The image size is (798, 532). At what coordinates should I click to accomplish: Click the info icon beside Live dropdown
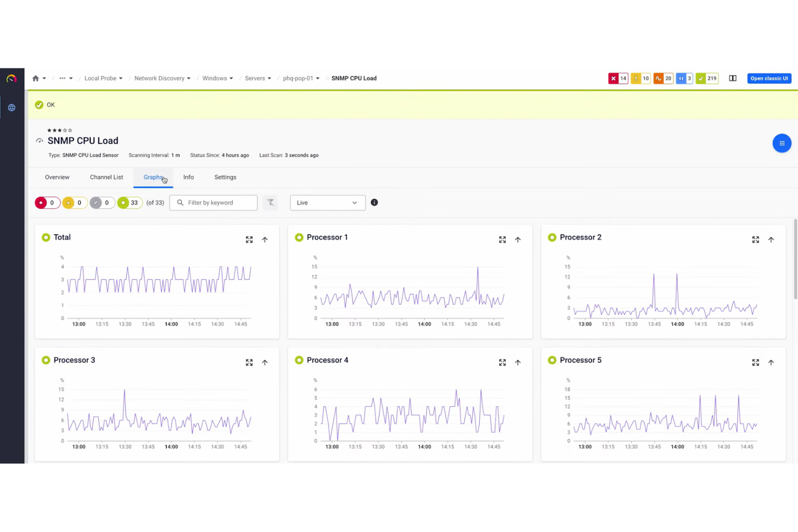(x=374, y=203)
